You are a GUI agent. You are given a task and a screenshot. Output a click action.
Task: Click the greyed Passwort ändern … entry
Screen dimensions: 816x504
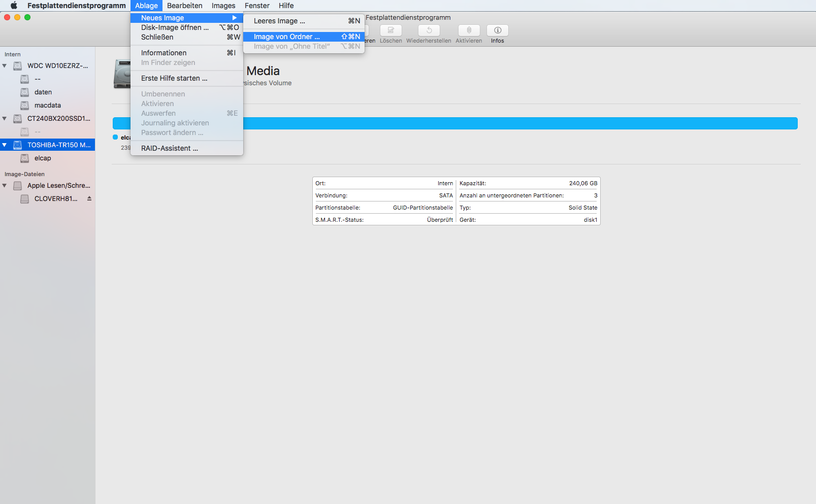tap(187, 132)
